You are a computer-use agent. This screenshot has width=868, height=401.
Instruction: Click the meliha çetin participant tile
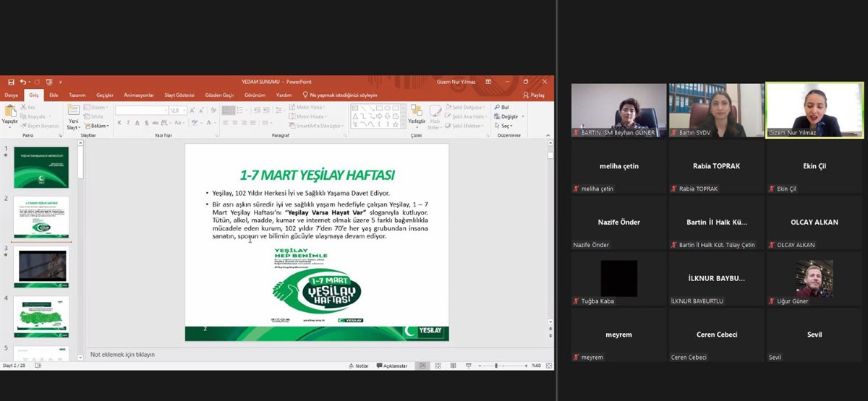pyautogui.click(x=619, y=166)
